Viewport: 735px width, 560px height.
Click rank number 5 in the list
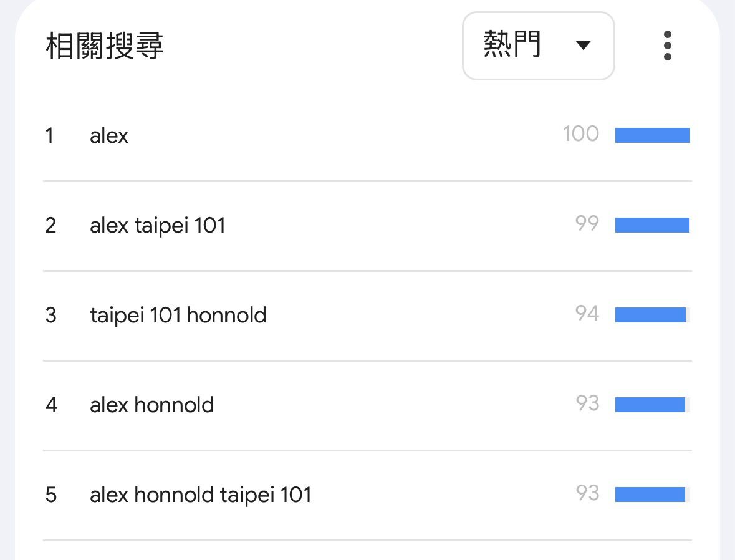[x=50, y=495]
